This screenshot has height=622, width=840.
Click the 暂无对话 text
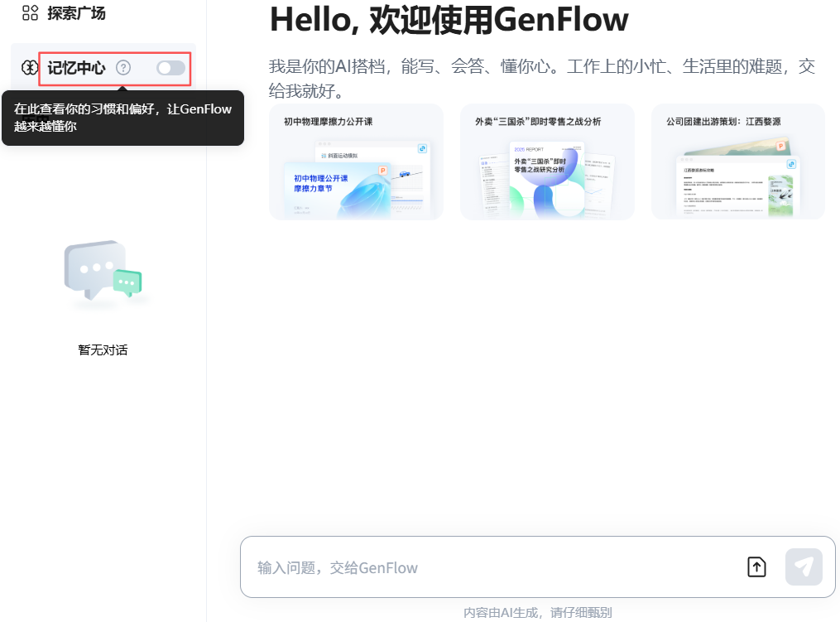point(103,350)
